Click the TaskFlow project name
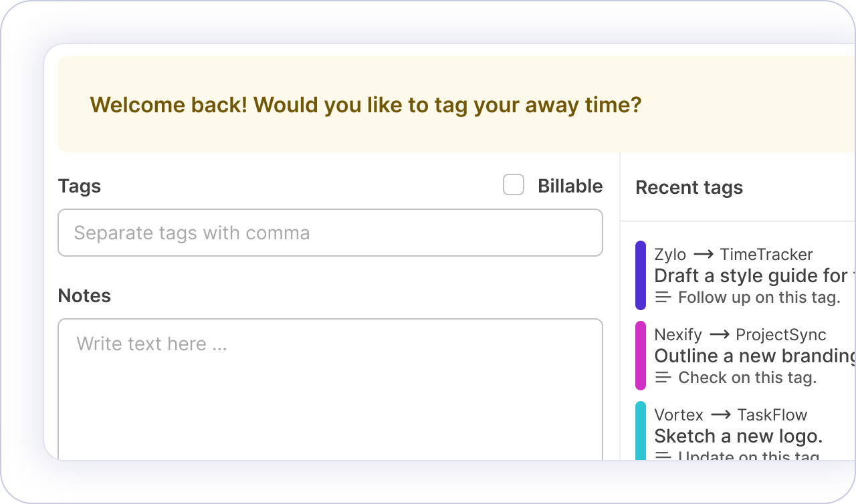856x504 pixels. (772, 415)
